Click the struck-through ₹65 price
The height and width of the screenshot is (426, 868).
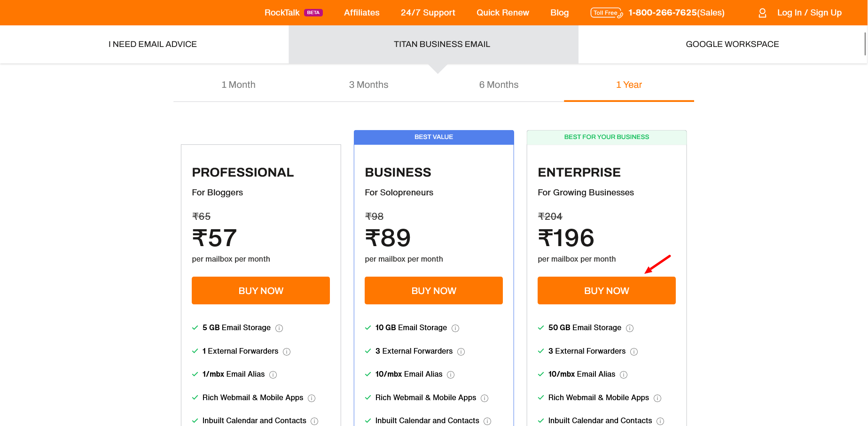click(201, 217)
